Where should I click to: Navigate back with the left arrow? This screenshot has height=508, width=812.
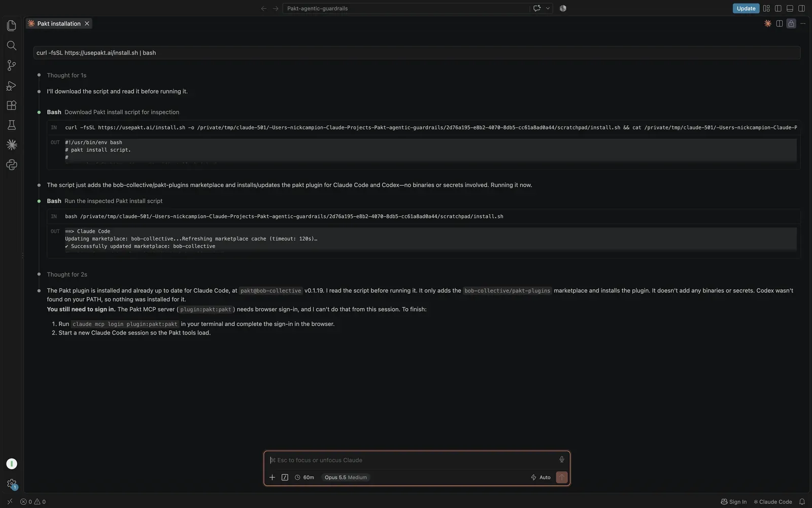coord(263,8)
